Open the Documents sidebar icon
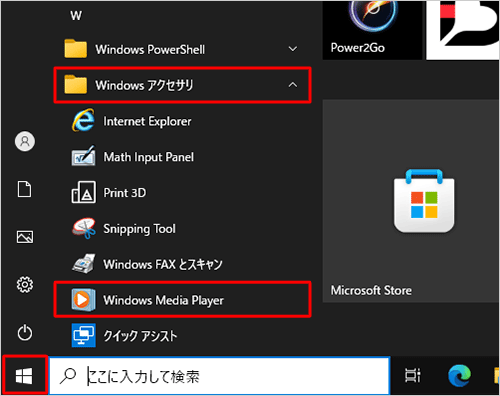Screen dimensions: 500x396 click(x=25, y=189)
